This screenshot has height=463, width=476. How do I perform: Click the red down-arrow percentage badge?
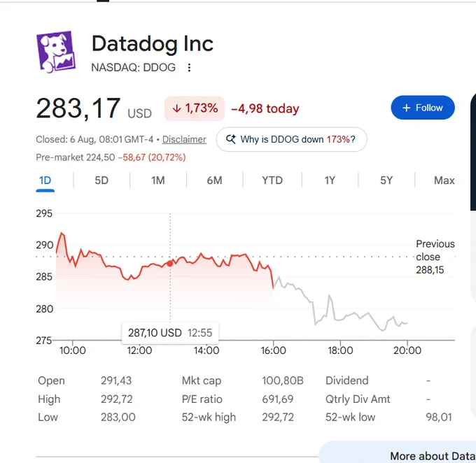click(x=195, y=108)
